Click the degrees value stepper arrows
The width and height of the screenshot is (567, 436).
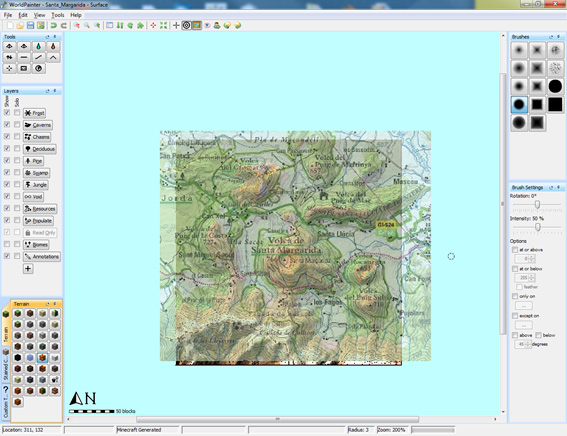tap(528, 344)
